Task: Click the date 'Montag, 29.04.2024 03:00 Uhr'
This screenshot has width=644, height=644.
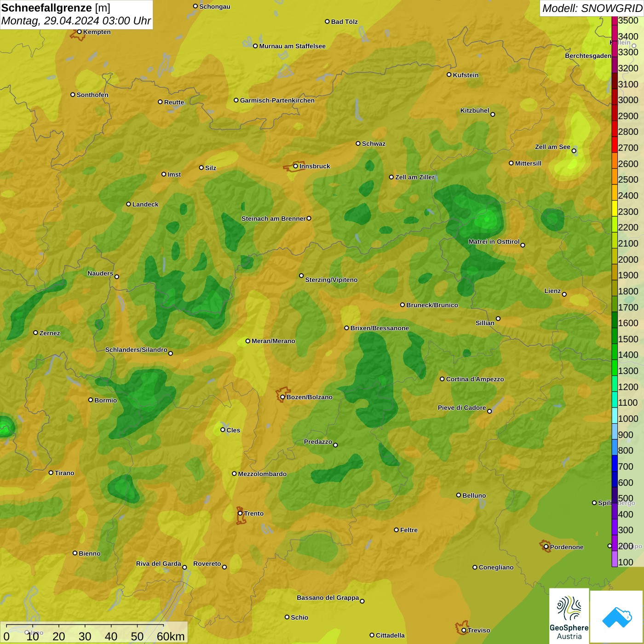Action: coord(76,21)
